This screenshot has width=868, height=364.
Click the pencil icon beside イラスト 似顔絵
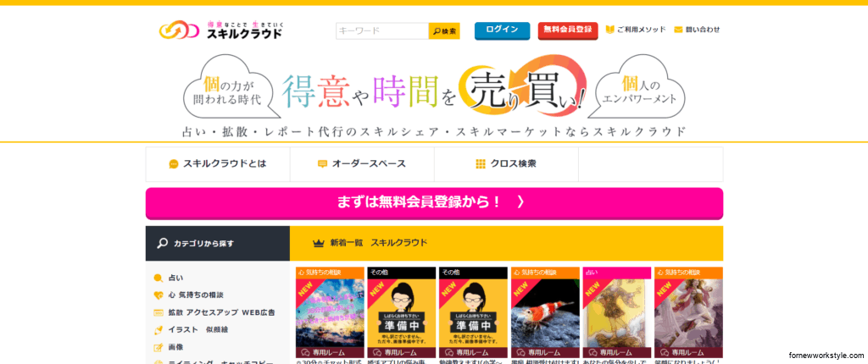159,329
